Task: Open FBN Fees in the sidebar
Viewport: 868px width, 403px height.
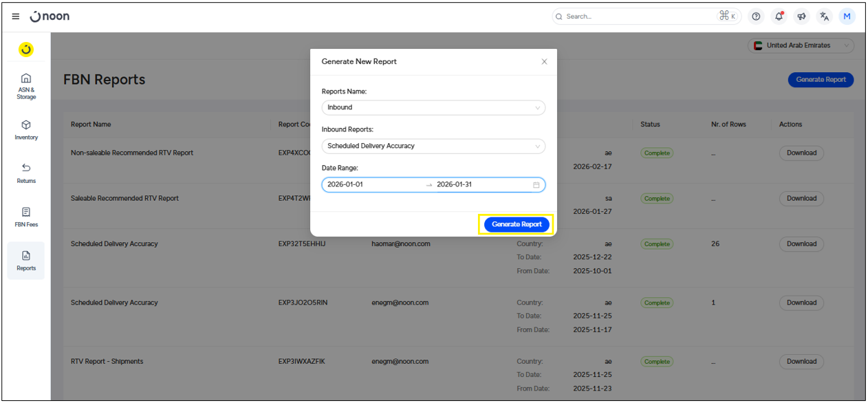Action: click(26, 217)
